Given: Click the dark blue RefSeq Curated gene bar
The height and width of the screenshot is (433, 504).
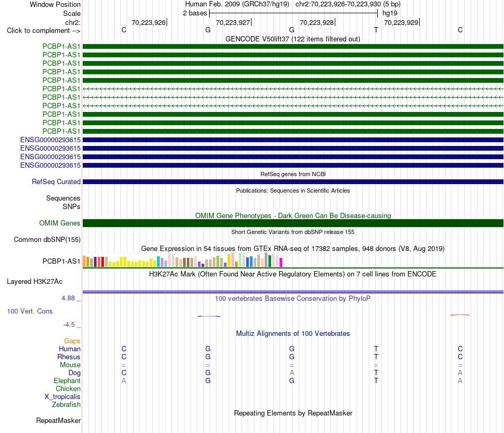Looking at the screenshot, I should click(293, 181).
